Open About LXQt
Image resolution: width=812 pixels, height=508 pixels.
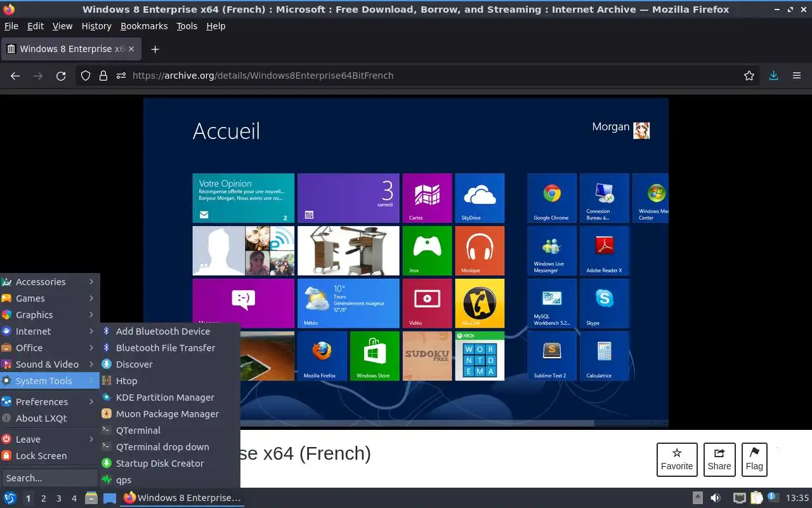coord(49,418)
